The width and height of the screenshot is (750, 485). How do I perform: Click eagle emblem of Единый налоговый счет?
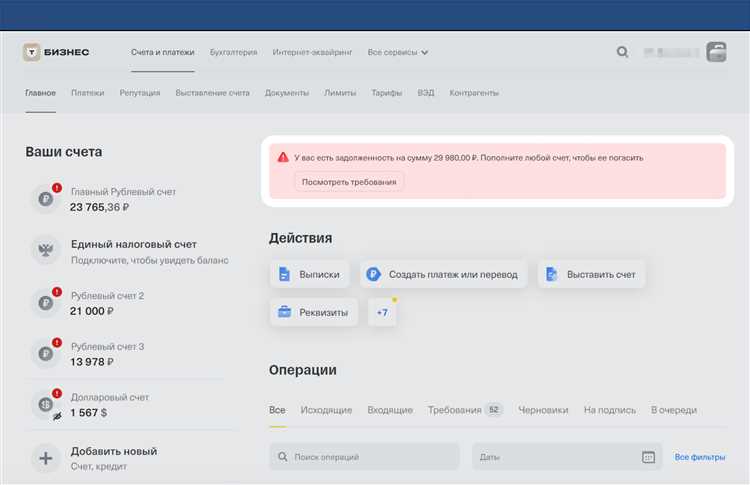pos(46,250)
